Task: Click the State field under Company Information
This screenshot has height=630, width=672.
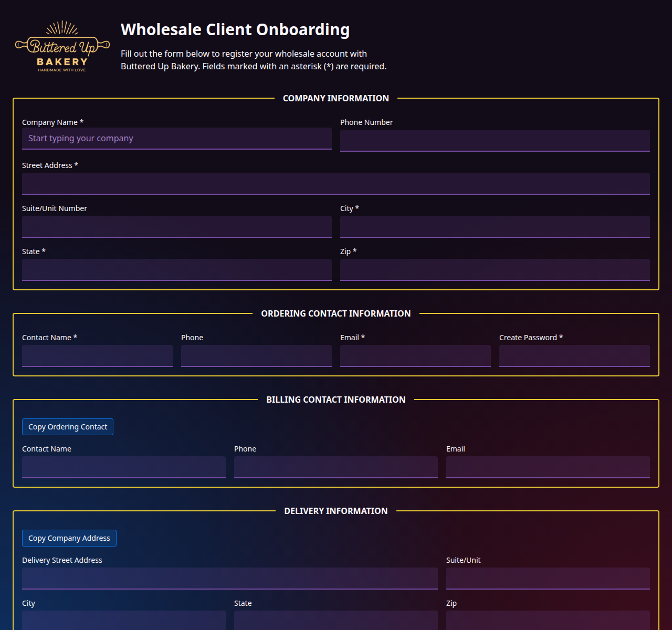Action: pyautogui.click(x=176, y=269)
